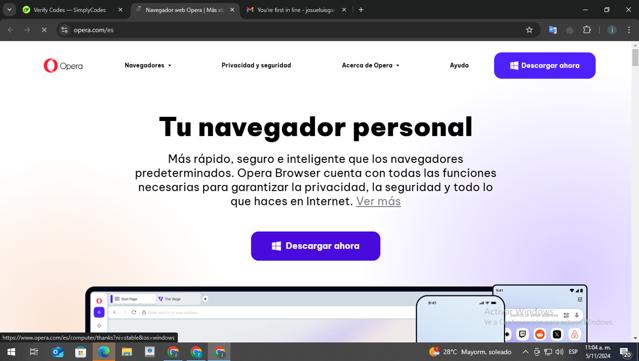Screen dimensions: 639x361
Task: Go back to the previous page
Action: tap(10, 30)
